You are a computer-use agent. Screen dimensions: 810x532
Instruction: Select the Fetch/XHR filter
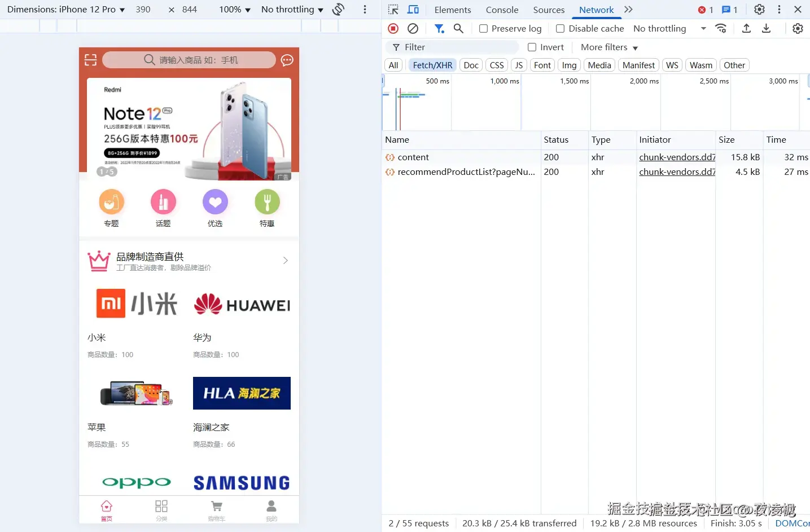coord(432,65)
